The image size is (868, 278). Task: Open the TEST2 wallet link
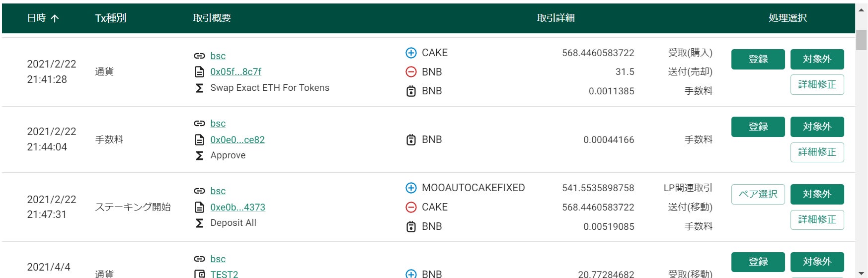(x=224, y=274)
